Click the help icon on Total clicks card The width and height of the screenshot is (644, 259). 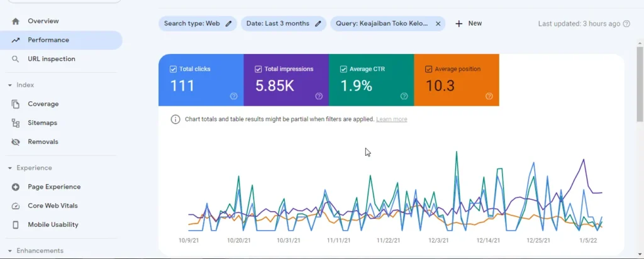pyautogui.click(x=234, y=96)
